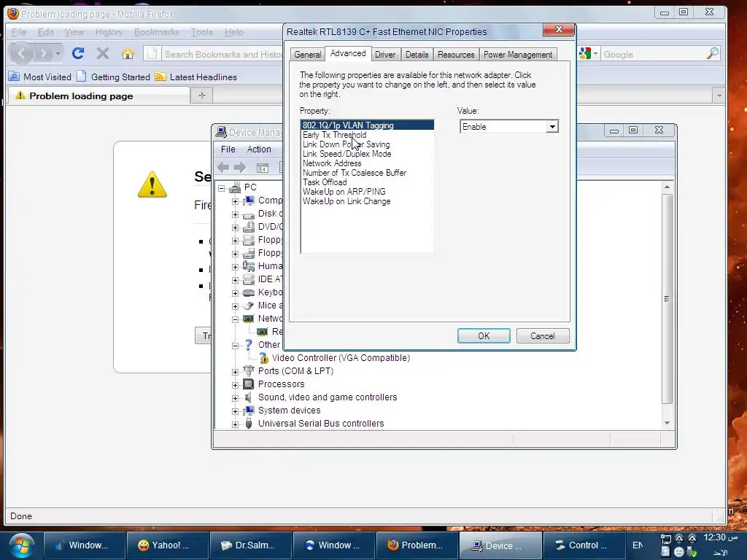
Task: Expand the Ports (COM & LPT) node
Action: (236, 371)
